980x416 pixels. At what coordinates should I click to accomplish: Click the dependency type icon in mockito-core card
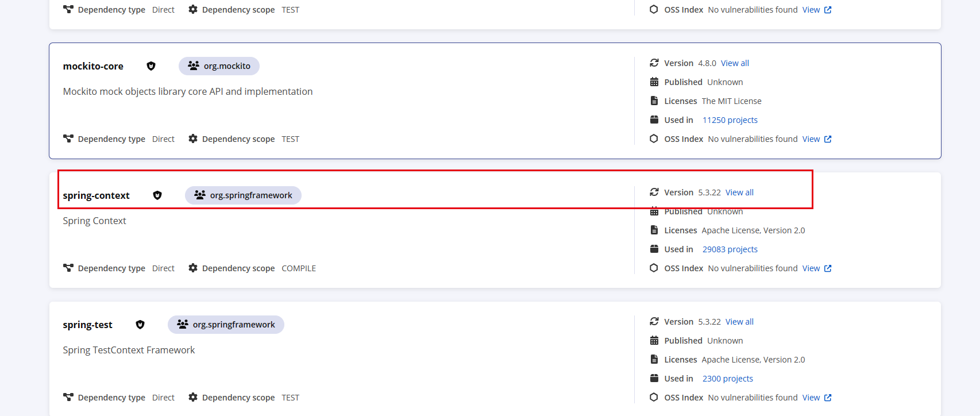68,138
